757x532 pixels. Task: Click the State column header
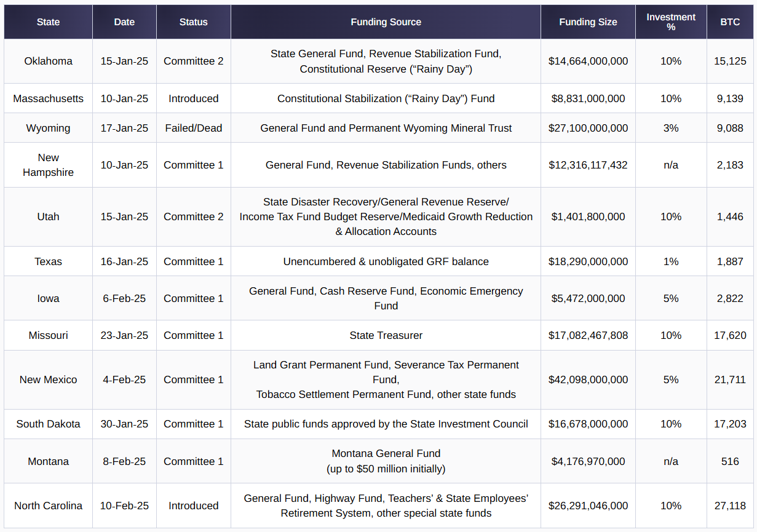pyautogui.click(x=48, y=22)
